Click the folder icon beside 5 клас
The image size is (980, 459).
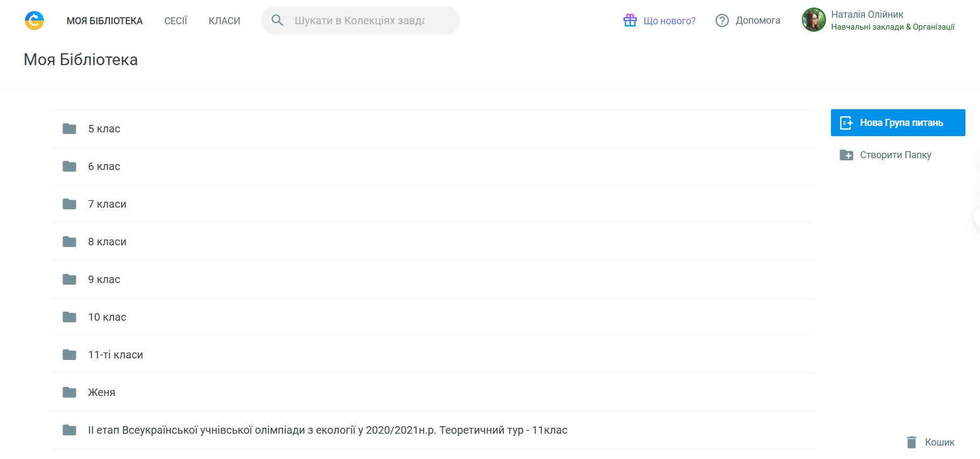(x=69, y=129)
